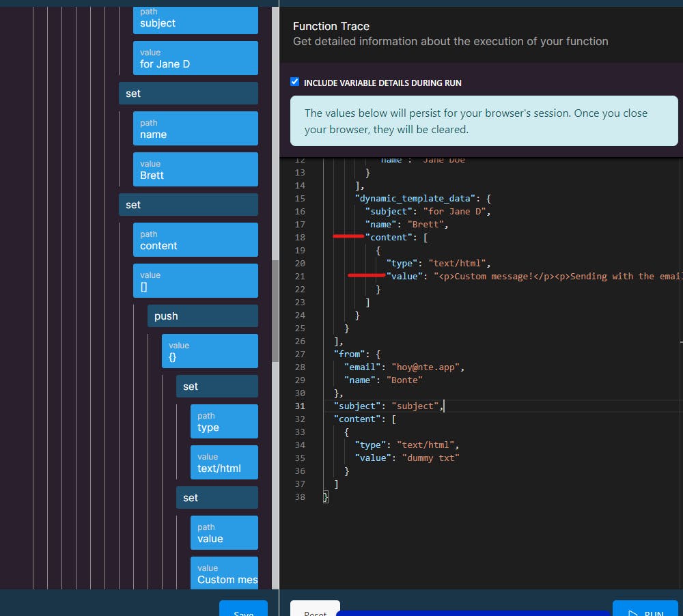683x616 pixels.
Task: Toggle Include Variable Details During Run checkbox
Action: pos(295,82)
